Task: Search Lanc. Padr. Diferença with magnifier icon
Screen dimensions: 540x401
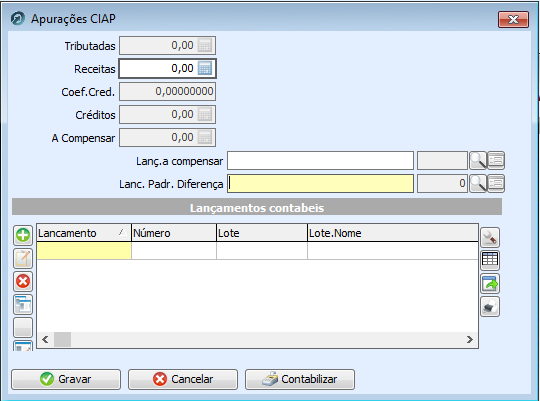Action: pyautogui.click(x=478, y=183)
